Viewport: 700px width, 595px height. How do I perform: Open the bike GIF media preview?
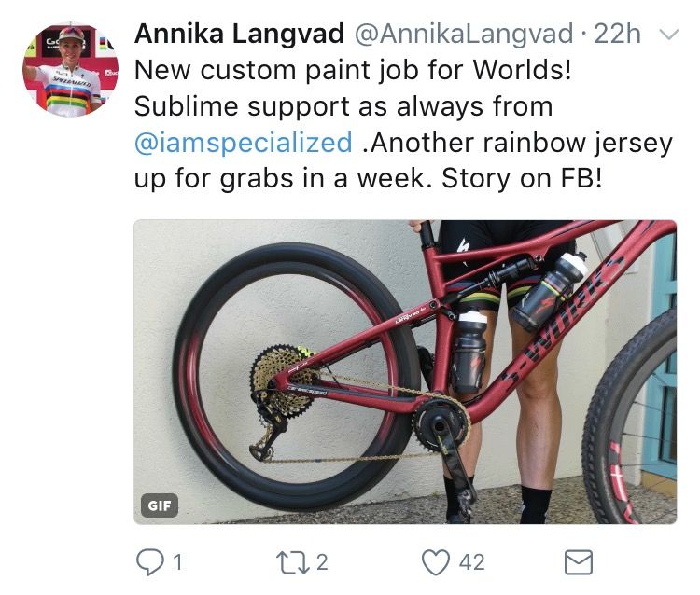coord(405,371)
